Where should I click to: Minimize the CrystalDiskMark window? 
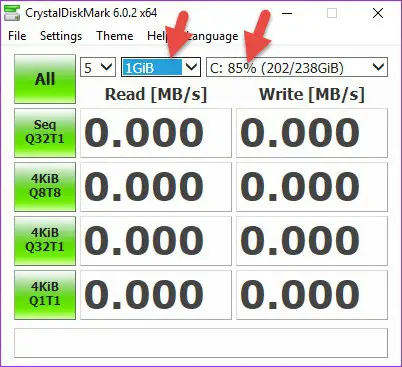pyautogui.click(x=287, y=13)
